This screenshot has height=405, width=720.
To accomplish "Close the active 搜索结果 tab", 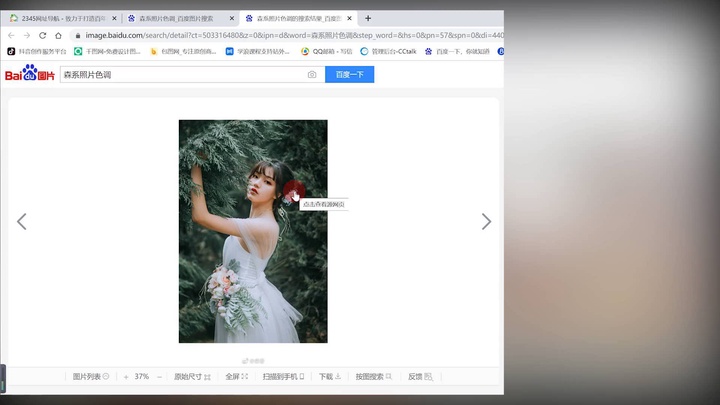I will (x=349, y=18).
